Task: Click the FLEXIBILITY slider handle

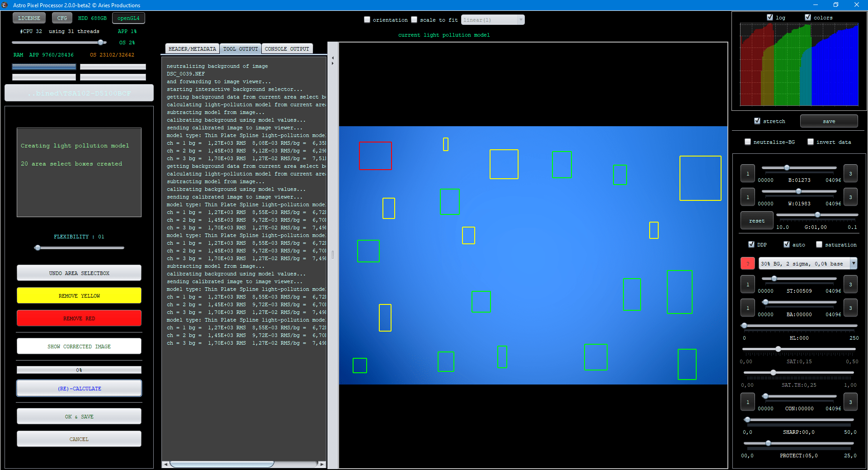Action: pyautogui.click(x=38, y=247)
